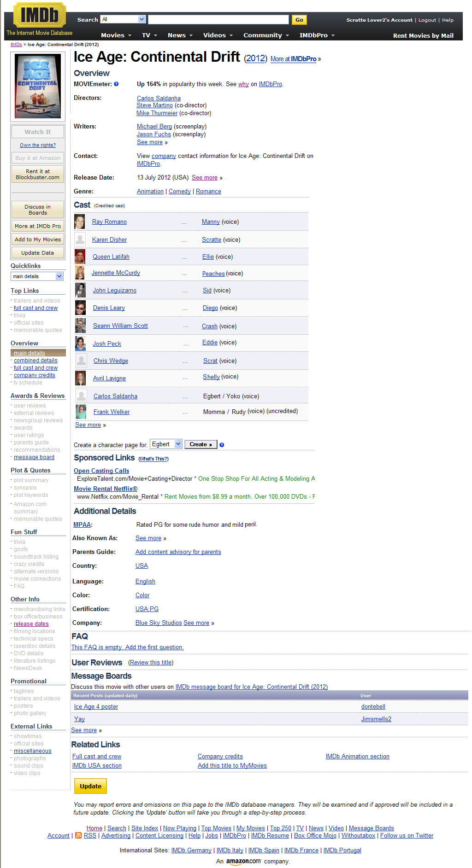This screenshot has height=868, width=472.
Task: Click the amazon.com logo in the footer
Action: pos(243,862)
